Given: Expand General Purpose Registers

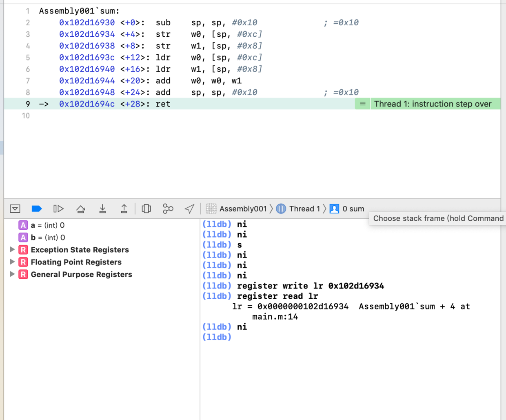Looking at the screenshot, I should click(12, 274).
